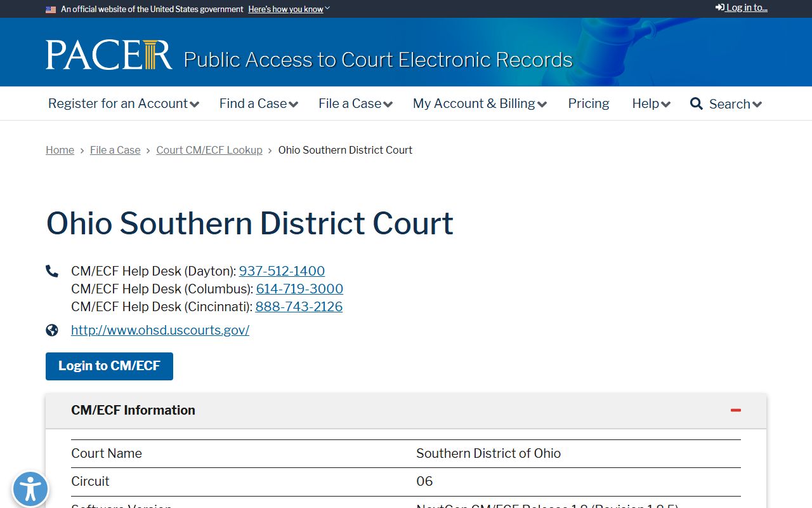Open the Find a Case dropdown
This screenshot has width=812, height=508.
[x=259, y=104]
